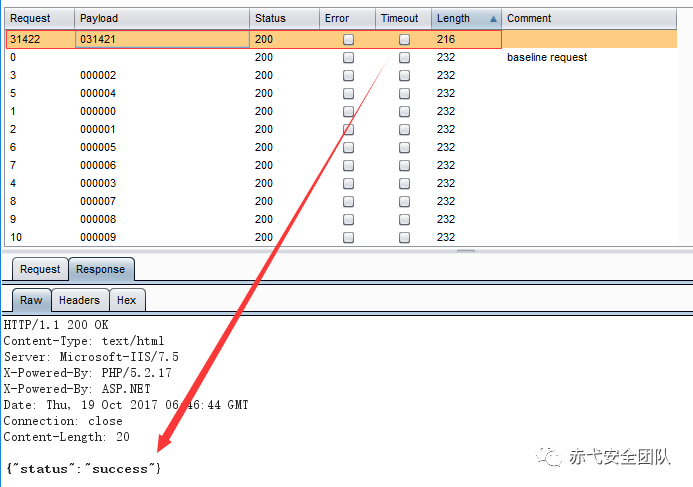
Task: Select row with payload 000006
Action: click(340, 165)
